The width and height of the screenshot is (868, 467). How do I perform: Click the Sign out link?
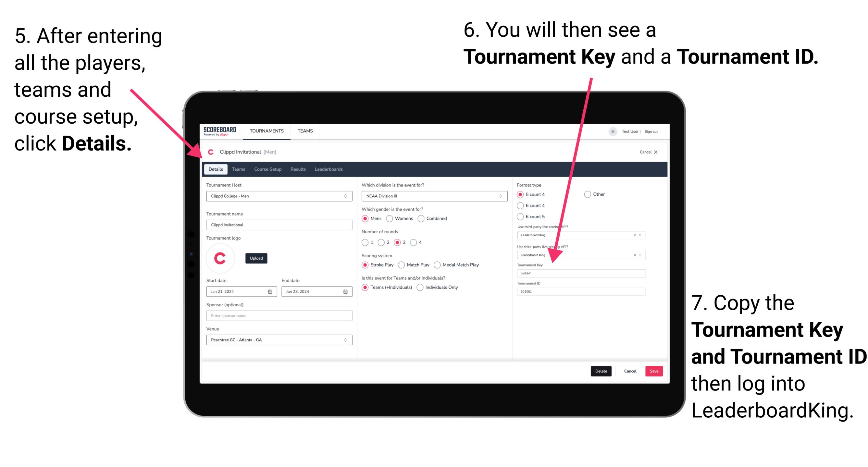pyautogui.click(x=656, y=131)
